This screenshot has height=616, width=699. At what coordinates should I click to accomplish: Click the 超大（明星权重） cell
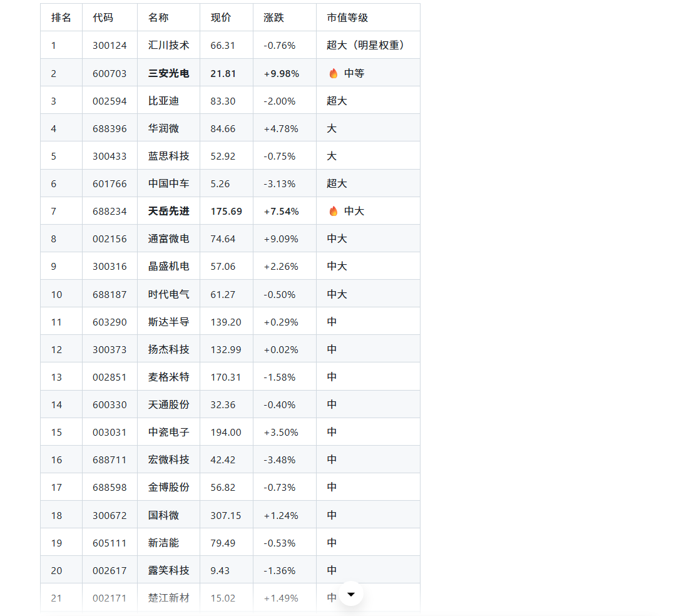(365, 46)
